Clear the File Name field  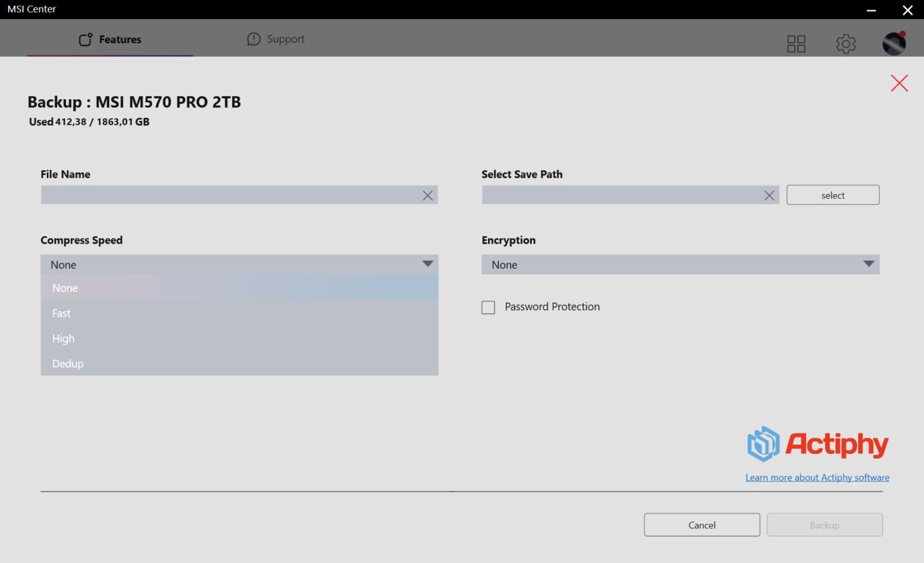tap(427, 196)
